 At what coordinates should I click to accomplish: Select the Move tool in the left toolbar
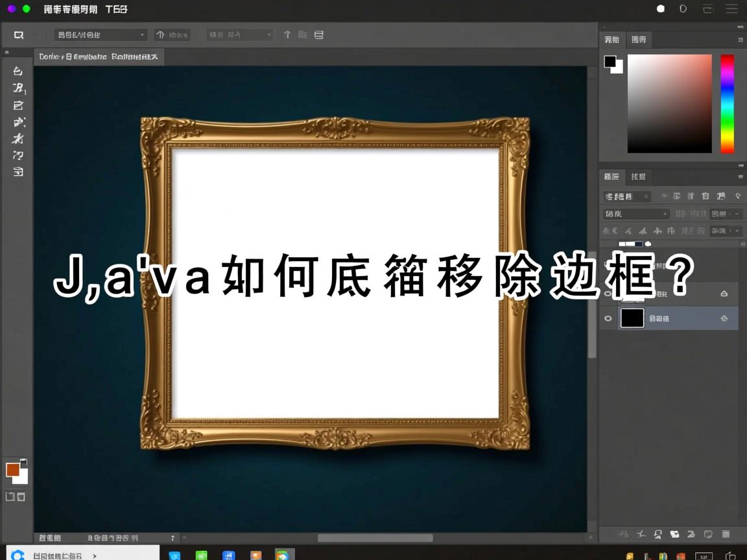16,71
